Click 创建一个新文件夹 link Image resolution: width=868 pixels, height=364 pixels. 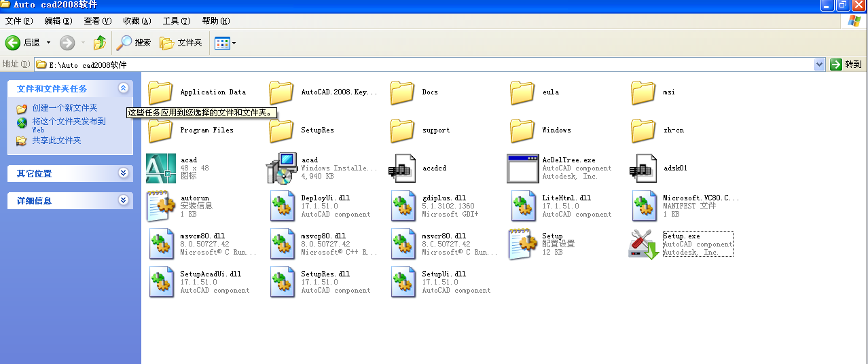(x=65, y=108)
